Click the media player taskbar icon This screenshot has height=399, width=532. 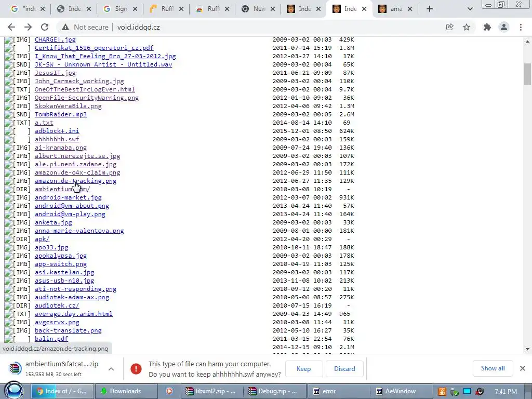(169, 391)
